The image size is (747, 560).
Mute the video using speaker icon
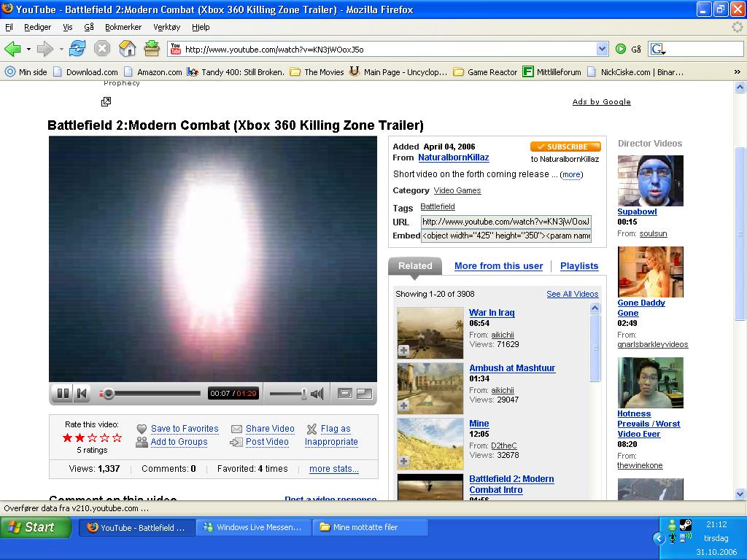pyautogui.click(x=317, y=393)
